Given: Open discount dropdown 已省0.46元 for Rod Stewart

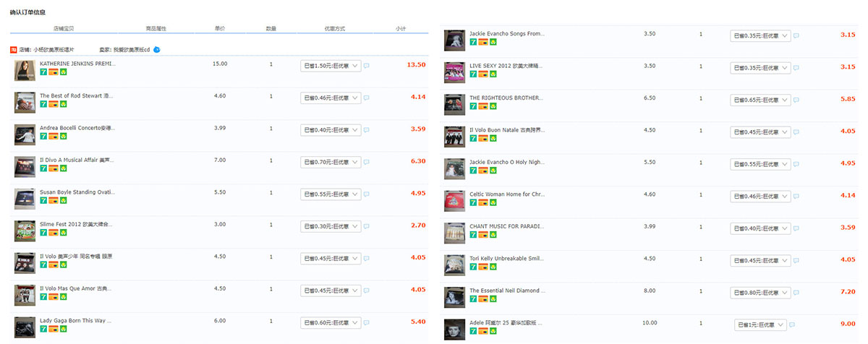Looking at the screenshot, I should [331, 98].
